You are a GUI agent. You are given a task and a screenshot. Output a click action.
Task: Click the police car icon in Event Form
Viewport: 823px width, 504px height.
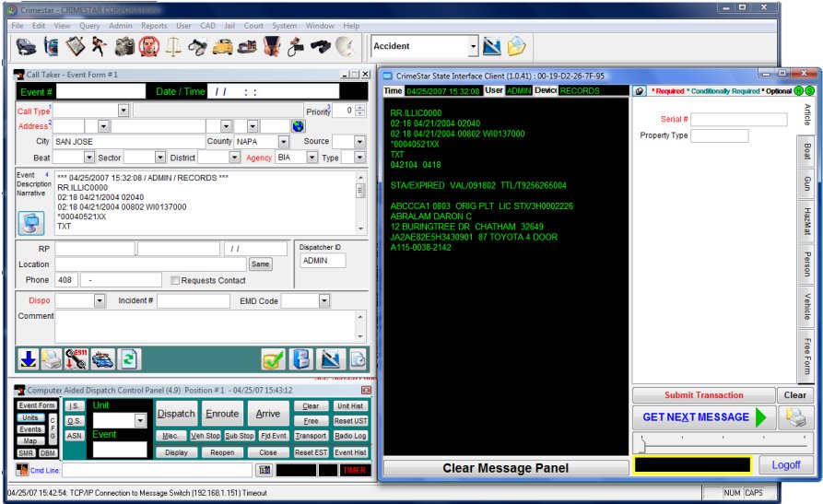point(101,359)
